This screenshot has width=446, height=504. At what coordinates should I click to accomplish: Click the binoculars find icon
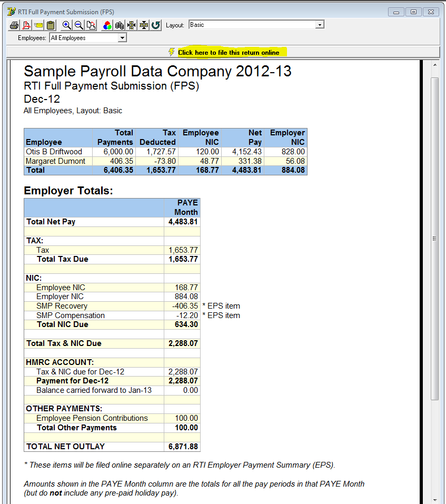[x=120, y=25]
